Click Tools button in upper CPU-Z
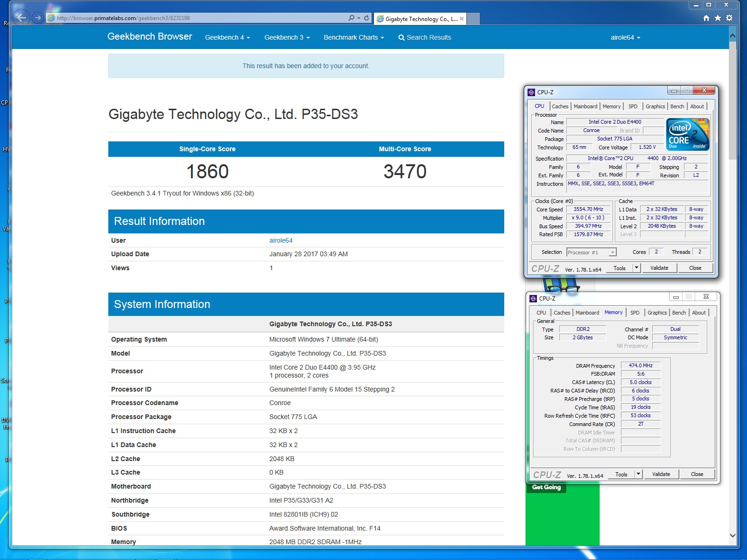 [620, 268]
